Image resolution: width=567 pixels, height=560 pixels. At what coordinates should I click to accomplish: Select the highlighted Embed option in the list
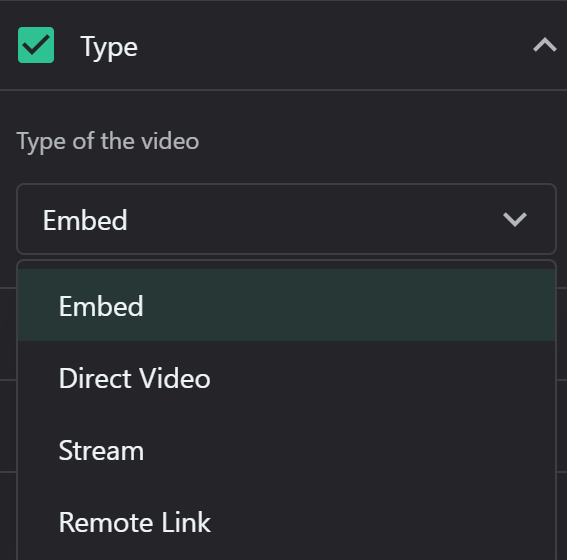coord(286,305)
